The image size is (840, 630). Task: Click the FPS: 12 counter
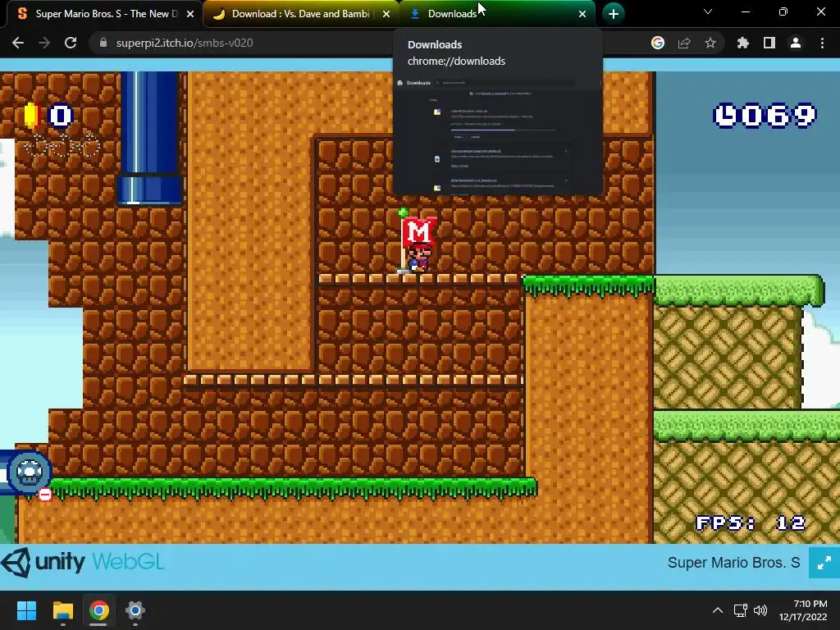[750, 523]
